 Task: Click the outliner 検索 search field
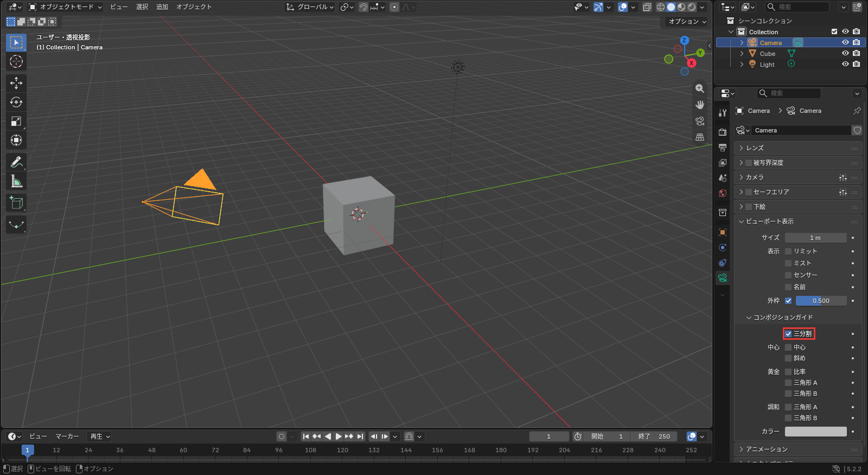pos(797,7)
